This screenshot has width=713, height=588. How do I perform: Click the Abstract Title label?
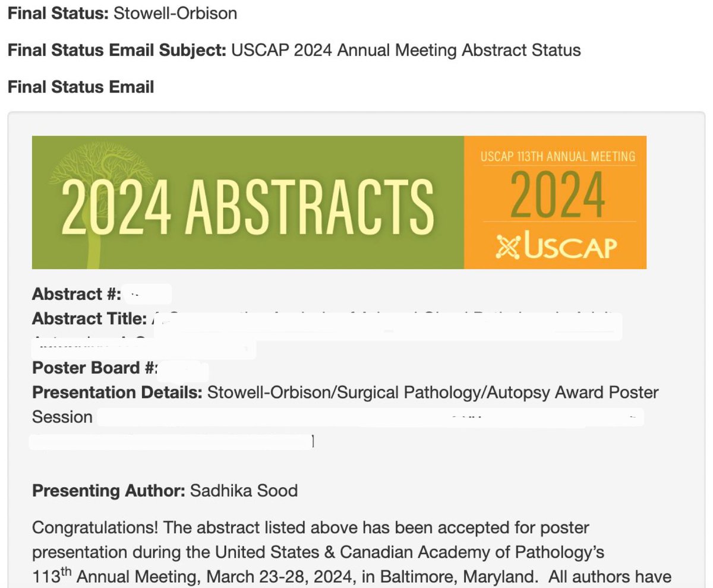pyautogui.click(x=89, y=319)
